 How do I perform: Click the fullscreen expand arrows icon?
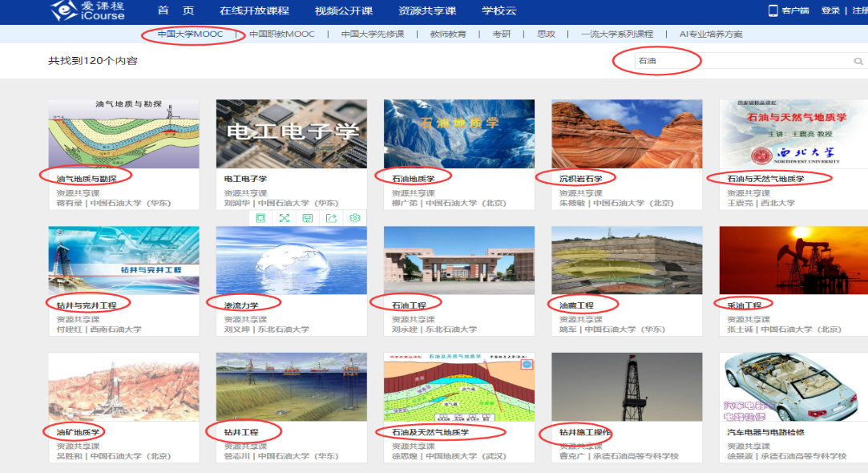click(x=285, y=218)
